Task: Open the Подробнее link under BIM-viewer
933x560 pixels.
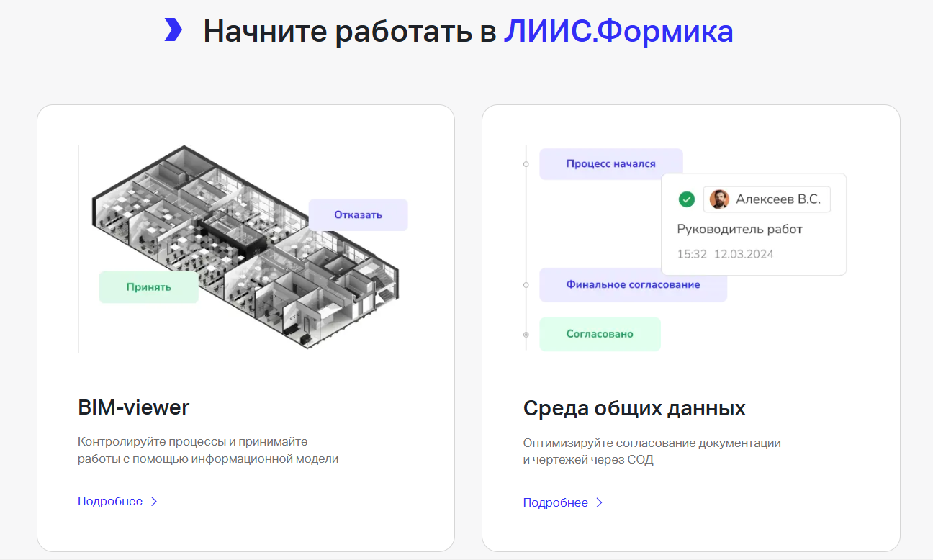Action: pyautogui.click(x=110, y=502)
